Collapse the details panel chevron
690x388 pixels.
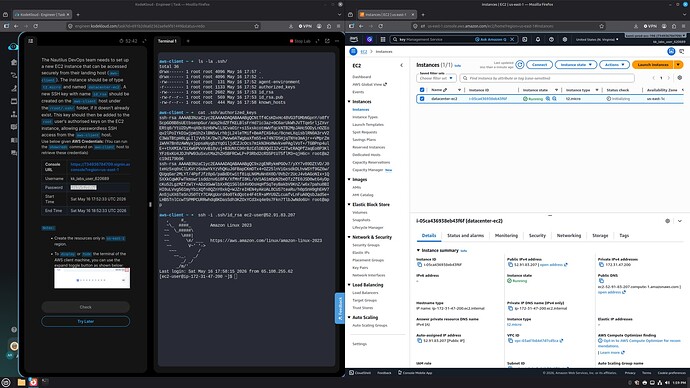pyautogui.click(x=680, y=221)
